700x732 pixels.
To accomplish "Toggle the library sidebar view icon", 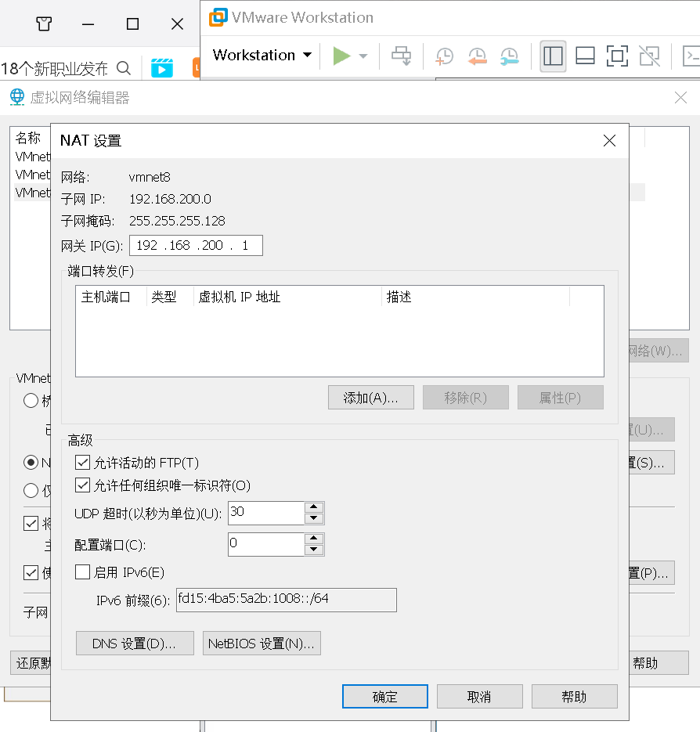I will pos(553,56).
